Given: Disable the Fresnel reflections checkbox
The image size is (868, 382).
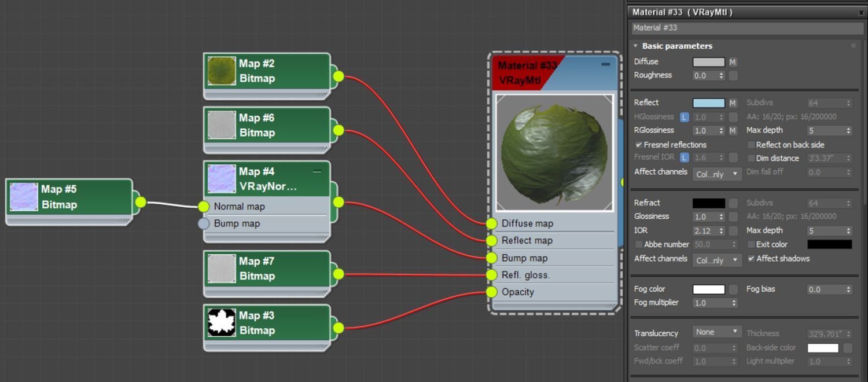Looking at the screenshot, I should [639, 145].
